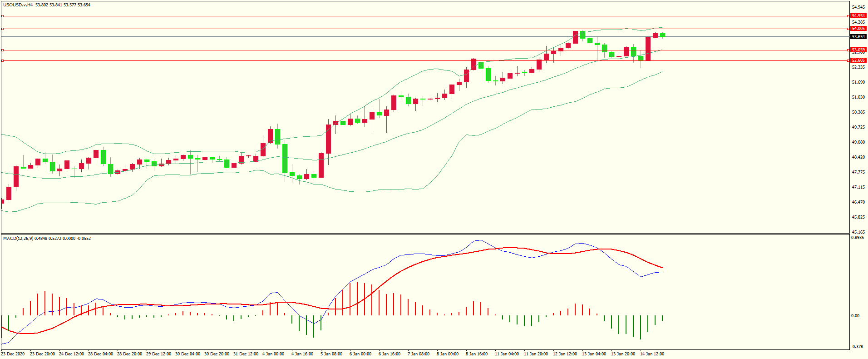Click the 54.285 price scale value

pos(858,22)
